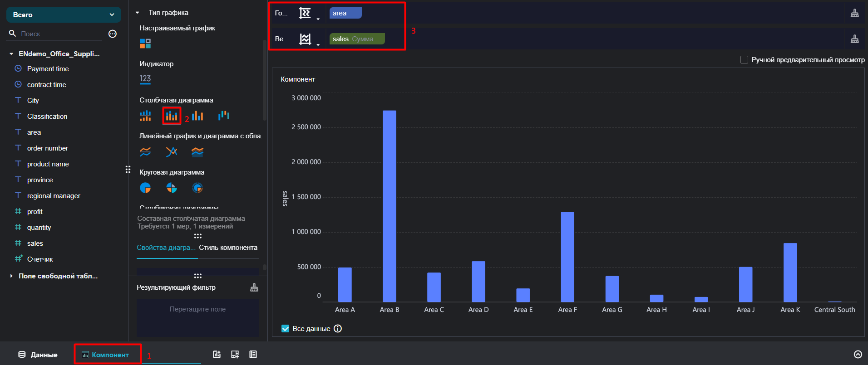Click the collapse arrow icon at bottom right

pyautogui.click(x=858, y=355)
